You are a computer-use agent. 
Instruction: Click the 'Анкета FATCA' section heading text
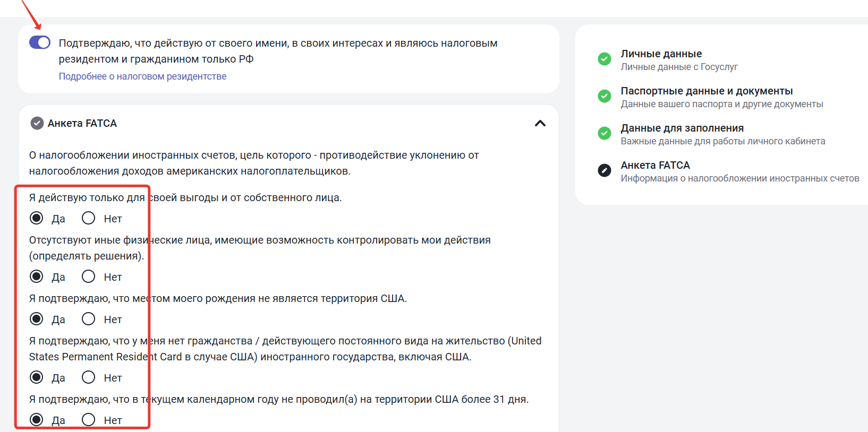click(82, 123)
